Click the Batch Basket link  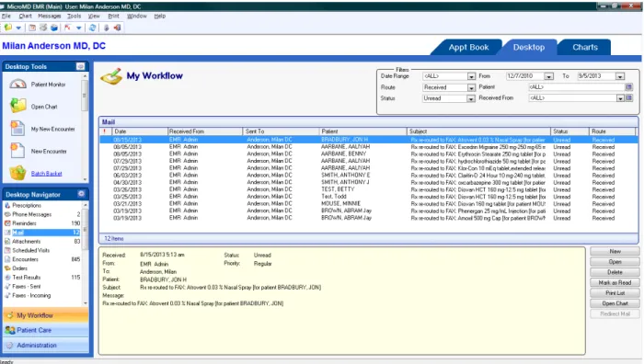46,174
